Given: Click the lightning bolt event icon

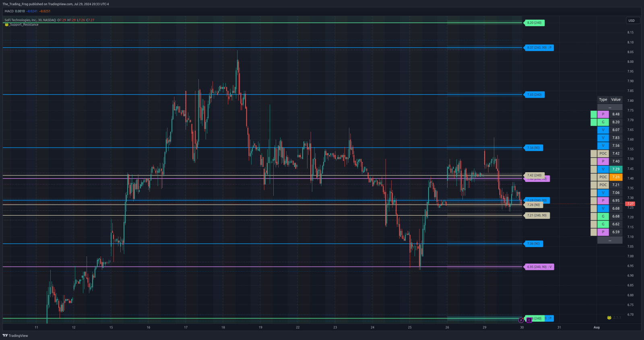Looking at the screenshot, I should click(521, 320).
